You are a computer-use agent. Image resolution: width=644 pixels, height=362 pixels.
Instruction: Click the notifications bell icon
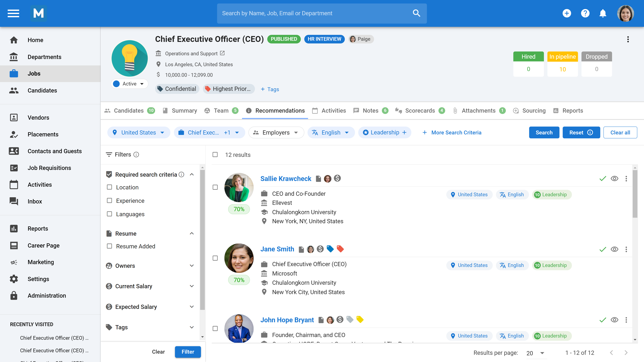(x=603, y=13)
